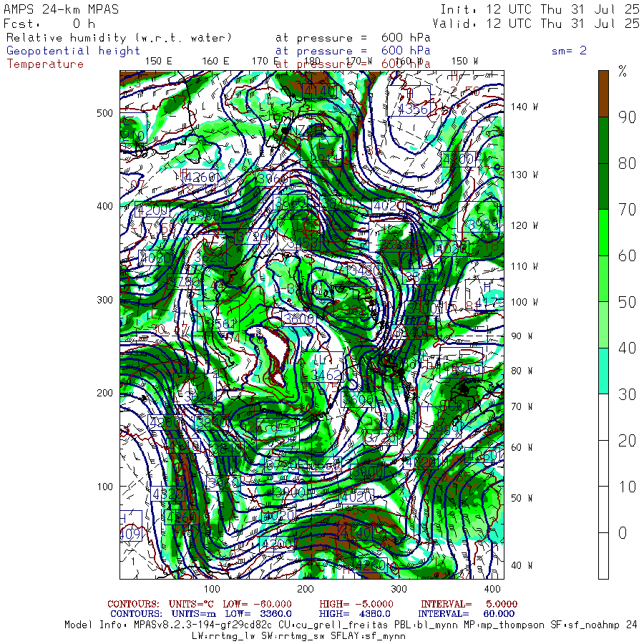The width and height of the screenshot is (644, 644).
Task: Click the '140 W' longitude label
Action: pyautogui.click(x=524, y=107)
